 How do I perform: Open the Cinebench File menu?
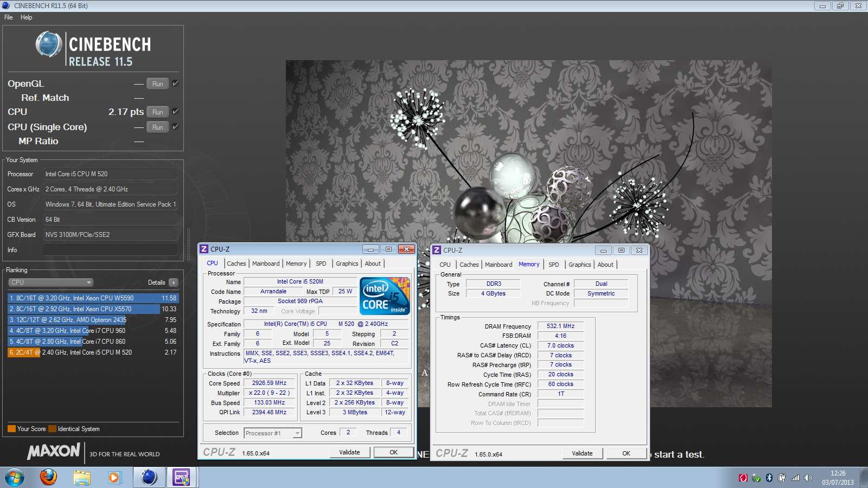(x=9, y=17)
